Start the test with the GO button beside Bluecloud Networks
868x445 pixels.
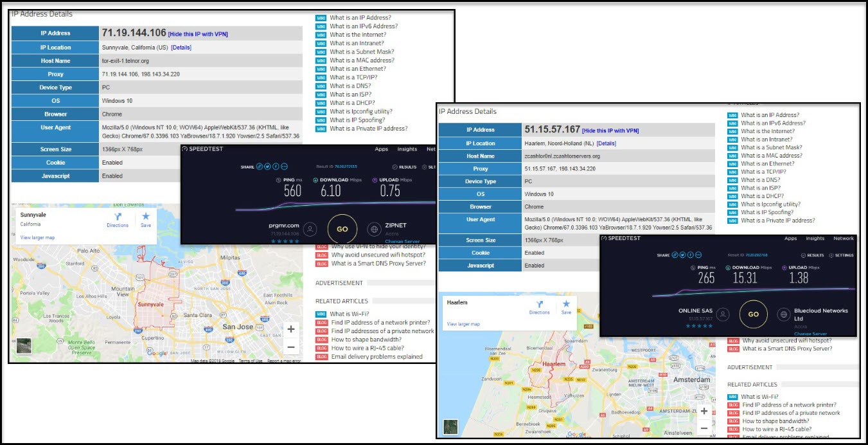(754, 314)
